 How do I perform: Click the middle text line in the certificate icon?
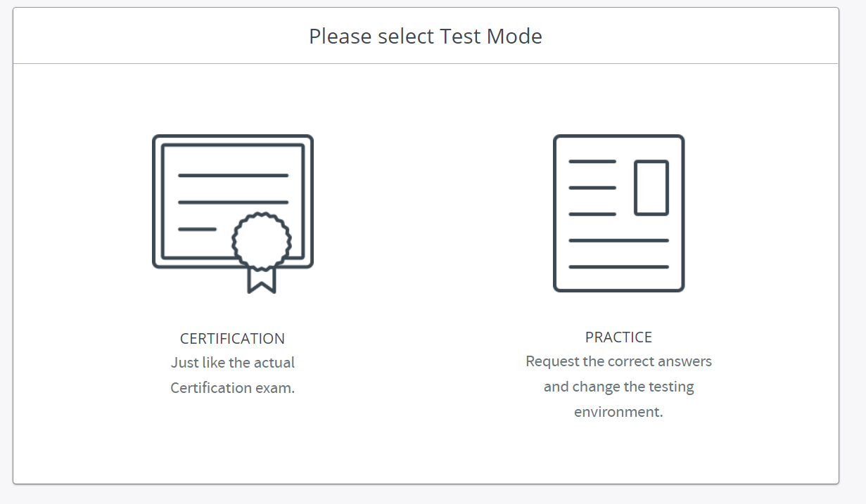point(233,202)
